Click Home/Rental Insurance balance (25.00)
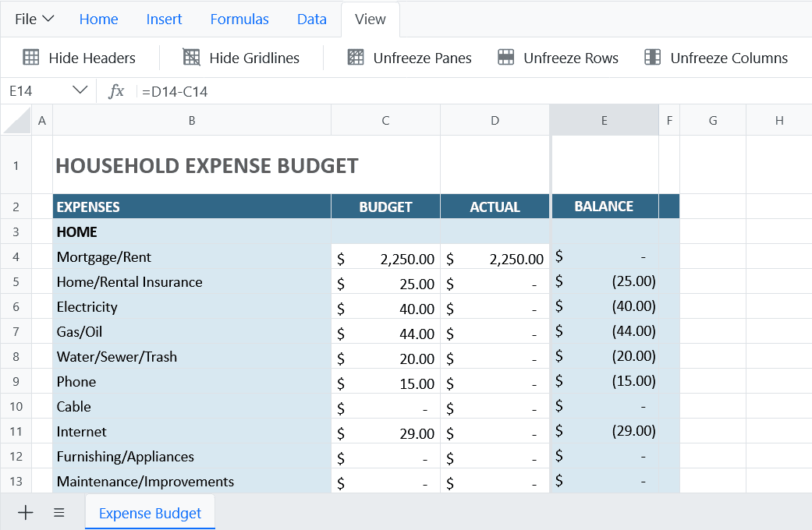This screenshot has height=530, width=812. [x=605, y=281]
